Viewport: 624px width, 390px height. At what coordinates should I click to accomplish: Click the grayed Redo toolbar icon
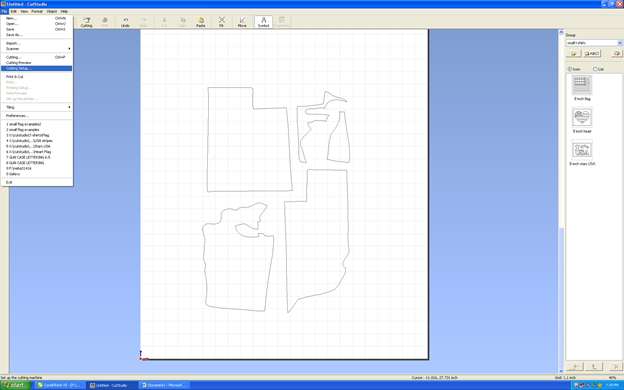coord(143,22)
